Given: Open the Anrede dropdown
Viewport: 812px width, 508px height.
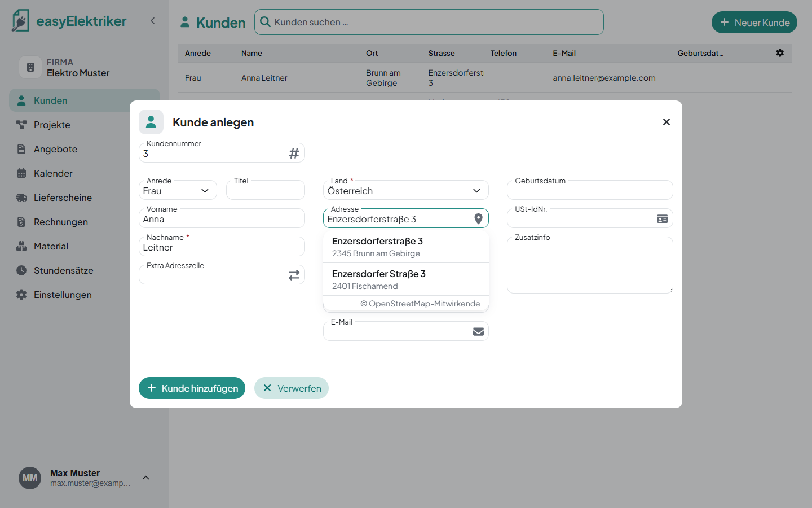Looking at the screenshot, I should point(178,190).
